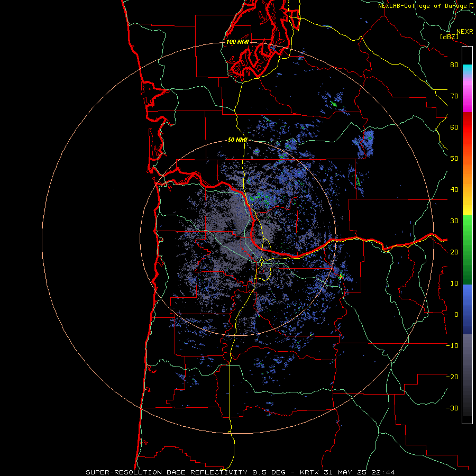
Task: Click the yellow-red intense echo east of radar
Action: [341, 276]
